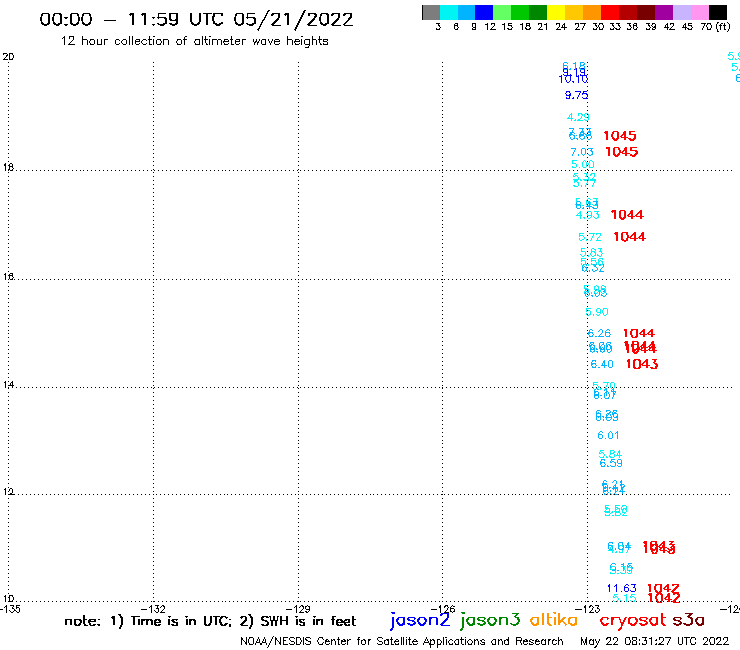Viewport: 740px width, 650px height.
Task: Click the red 1044 beside 4.93
Action: pos(627,215)
